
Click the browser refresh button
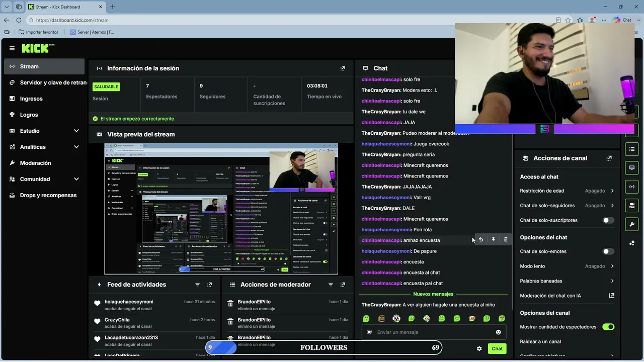[x=19, y=20]
